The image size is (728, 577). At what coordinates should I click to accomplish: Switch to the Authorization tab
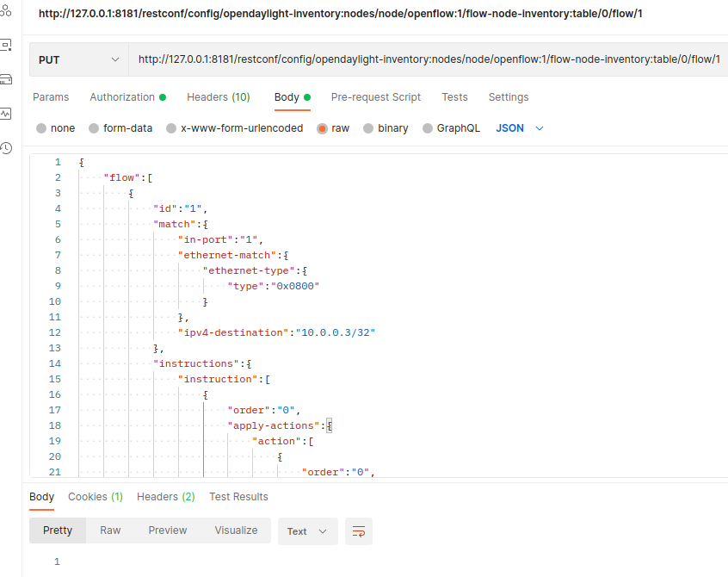[127, 97]
